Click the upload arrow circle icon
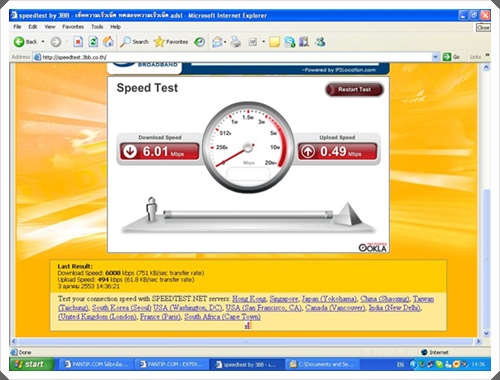The image size is (500, 380). pyautogui.click(x=308, y=152)
